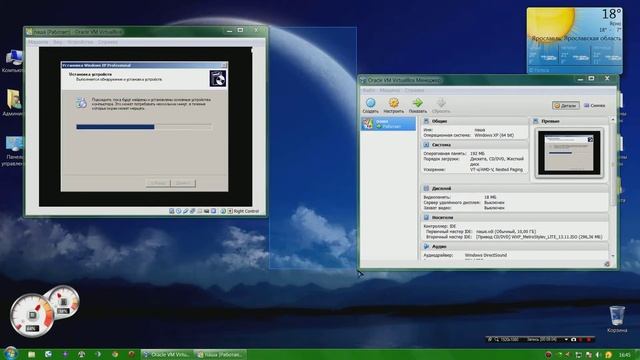The width and height of the screenshot is (640, 360).
Task: Click the '192 МБ' memory value
Action: (x=477, y=153)
